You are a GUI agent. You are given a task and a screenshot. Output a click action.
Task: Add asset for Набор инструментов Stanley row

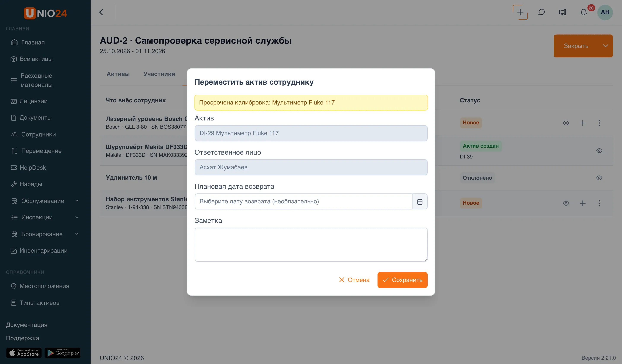click(x=582, y=203)
